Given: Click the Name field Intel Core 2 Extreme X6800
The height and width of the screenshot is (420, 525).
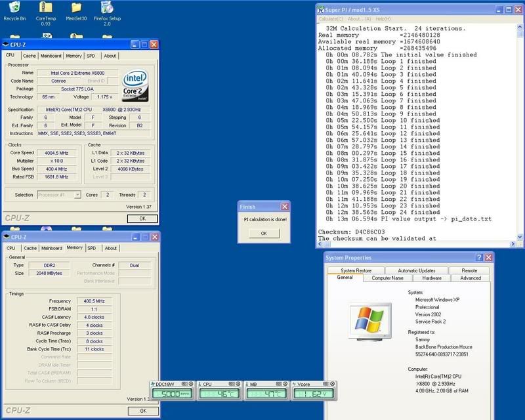Looking at the screenshot, I should (x=77, y=73).
